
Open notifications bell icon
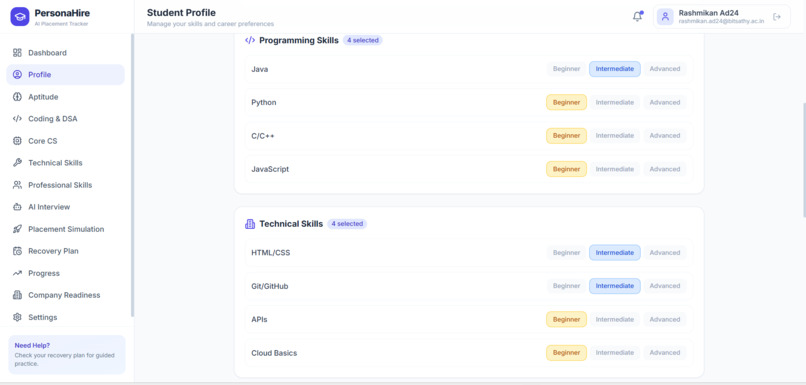point(637,16)
